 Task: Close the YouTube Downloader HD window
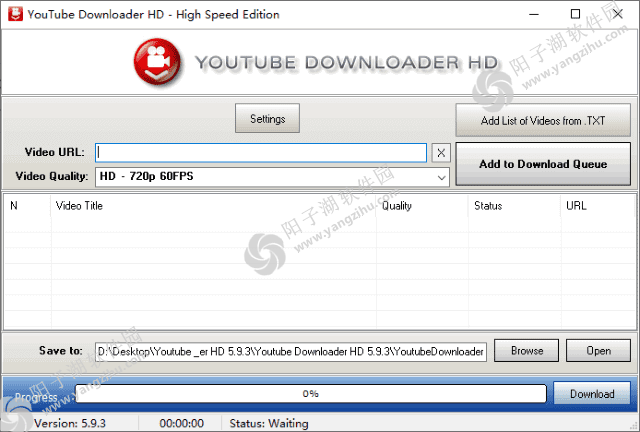click(618, 14)
